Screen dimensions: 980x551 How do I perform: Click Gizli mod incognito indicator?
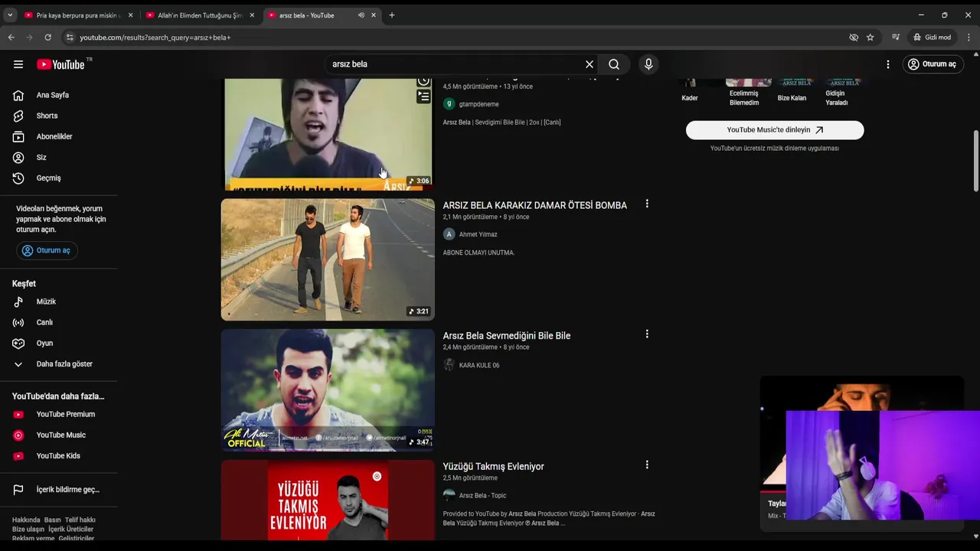pyautogui.click(x=932, y=37)
